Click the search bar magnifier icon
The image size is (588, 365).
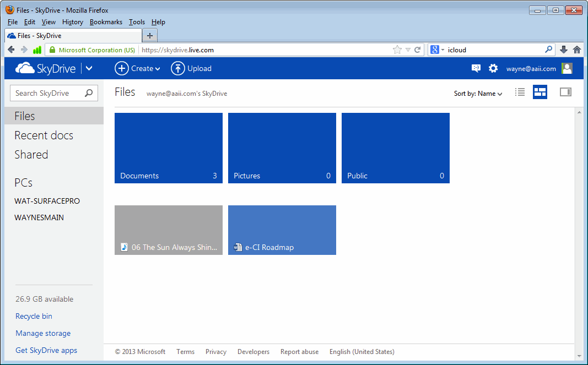(x=549, y=50)
